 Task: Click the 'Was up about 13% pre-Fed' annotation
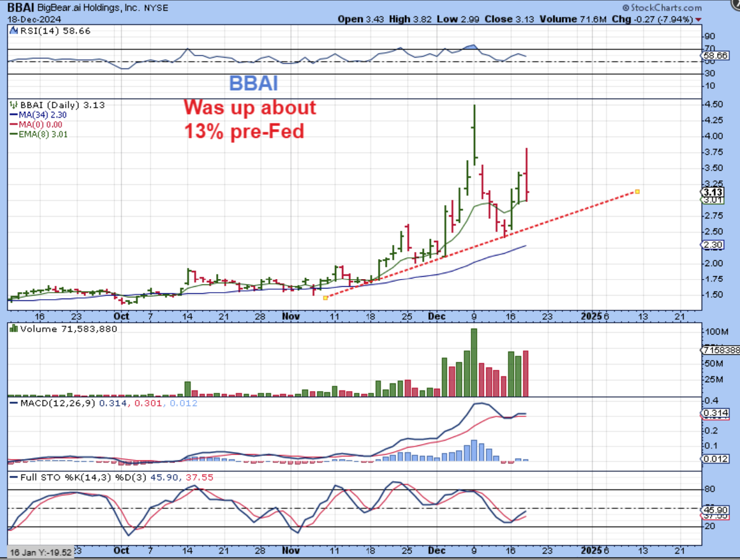(250, 120)
